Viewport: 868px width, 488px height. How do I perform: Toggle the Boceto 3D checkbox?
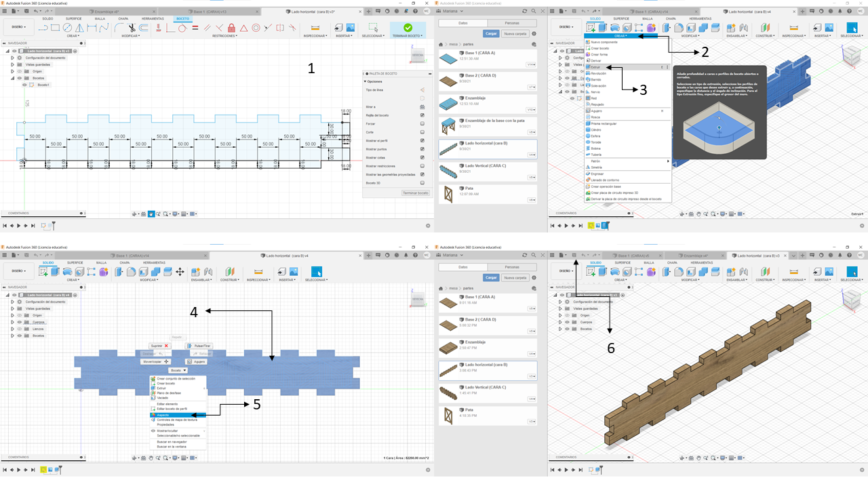[x=422, y=182]
